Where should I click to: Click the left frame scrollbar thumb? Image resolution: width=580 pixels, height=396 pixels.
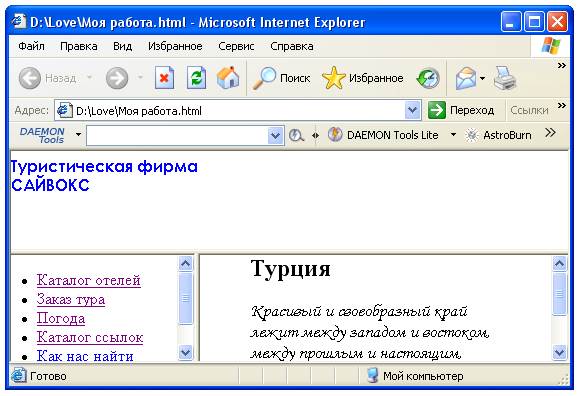185,298
